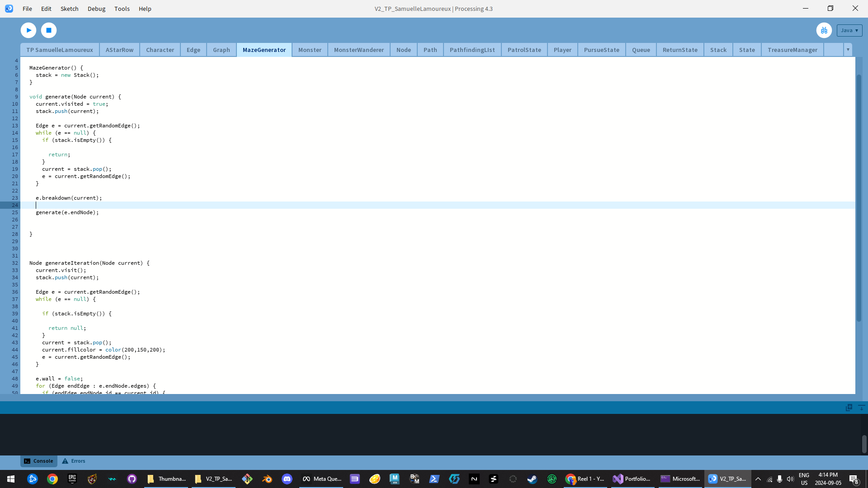The image size is (868, 488).
Task: Open the Sketch menu
Action: (69, 9)
